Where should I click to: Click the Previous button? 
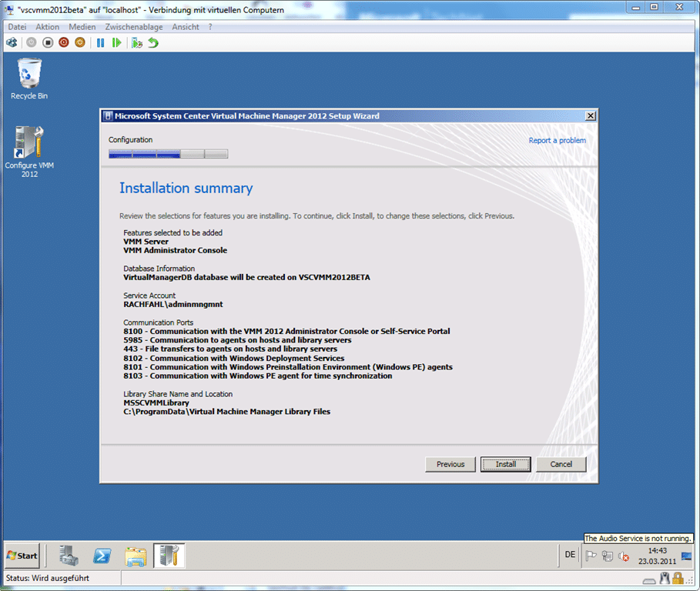coord(450,464)
